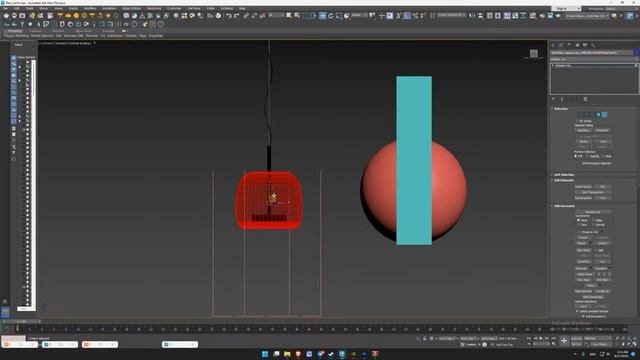Click the Hide Unselected button
Screen dimensions: 640x360
point(593,297)
